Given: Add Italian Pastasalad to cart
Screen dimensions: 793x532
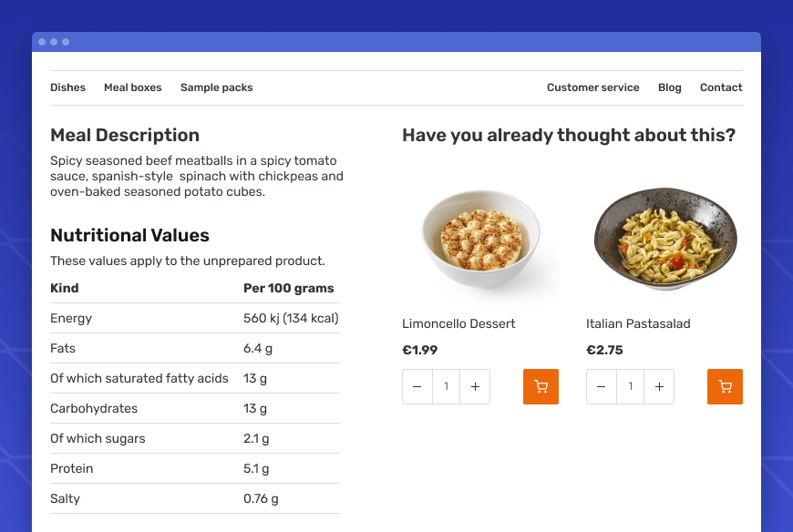Looking at the screenshot, I should (725, 386).
